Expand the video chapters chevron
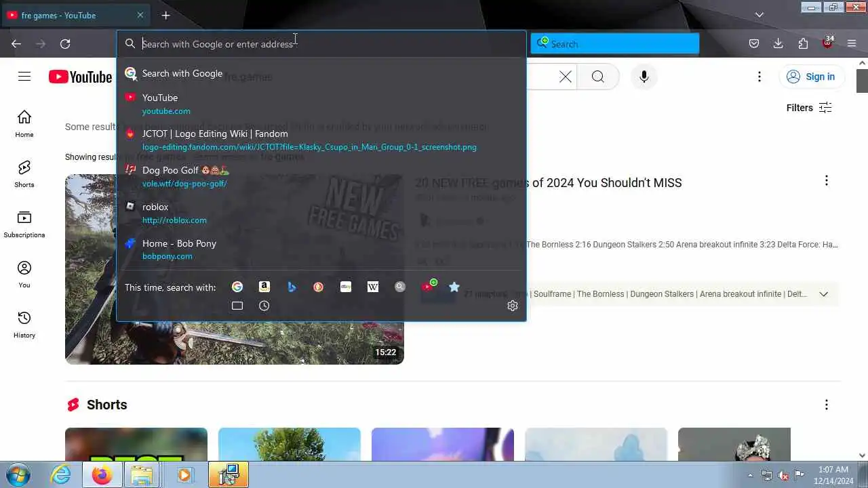 823,294
